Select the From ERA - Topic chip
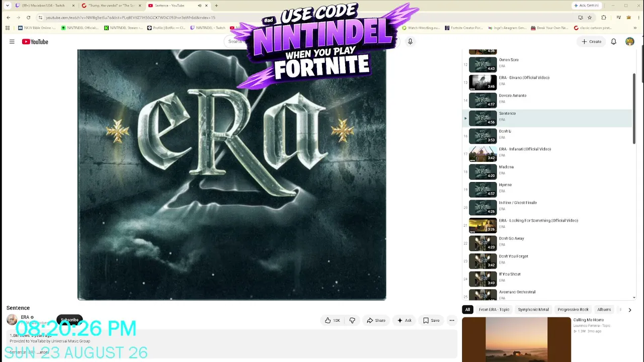644x362 pixels. (494, 310)
